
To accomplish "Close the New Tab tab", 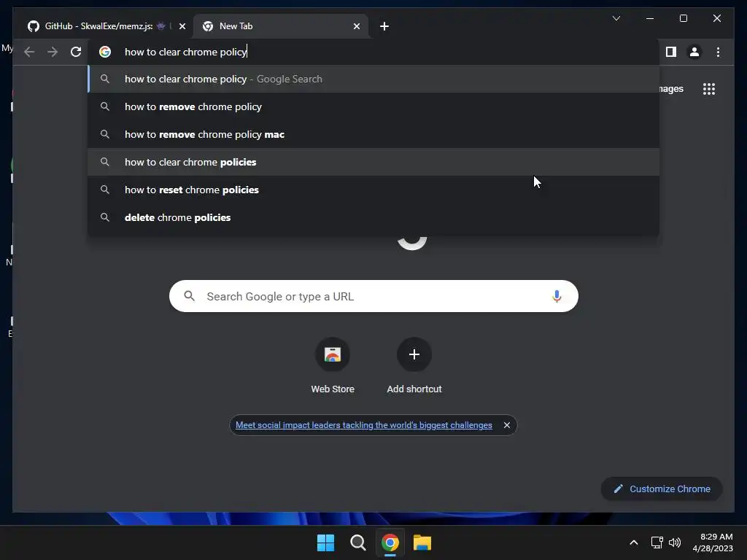I will [x=356, y=26].
